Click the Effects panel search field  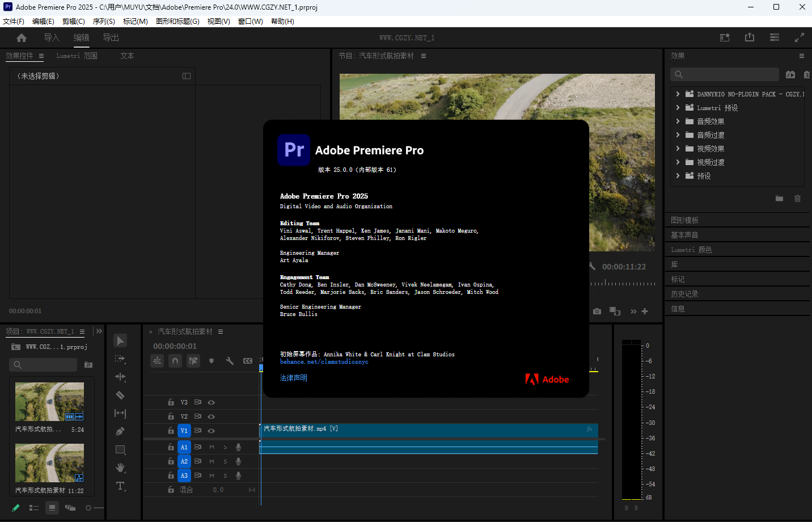point(725,74)
